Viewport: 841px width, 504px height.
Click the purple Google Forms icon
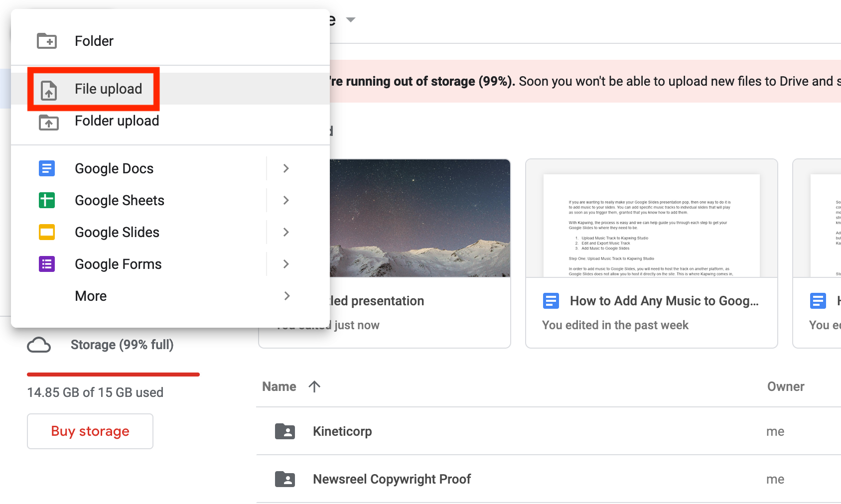point(47,264)
